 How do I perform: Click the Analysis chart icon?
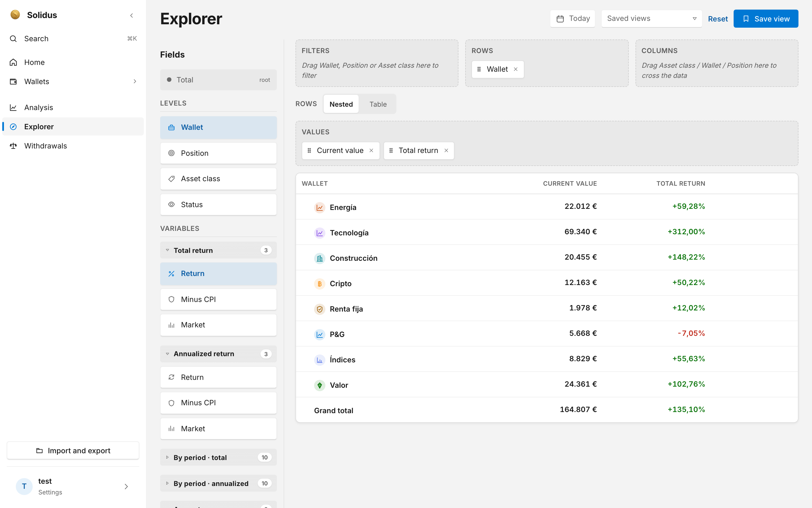coord(13,108)
